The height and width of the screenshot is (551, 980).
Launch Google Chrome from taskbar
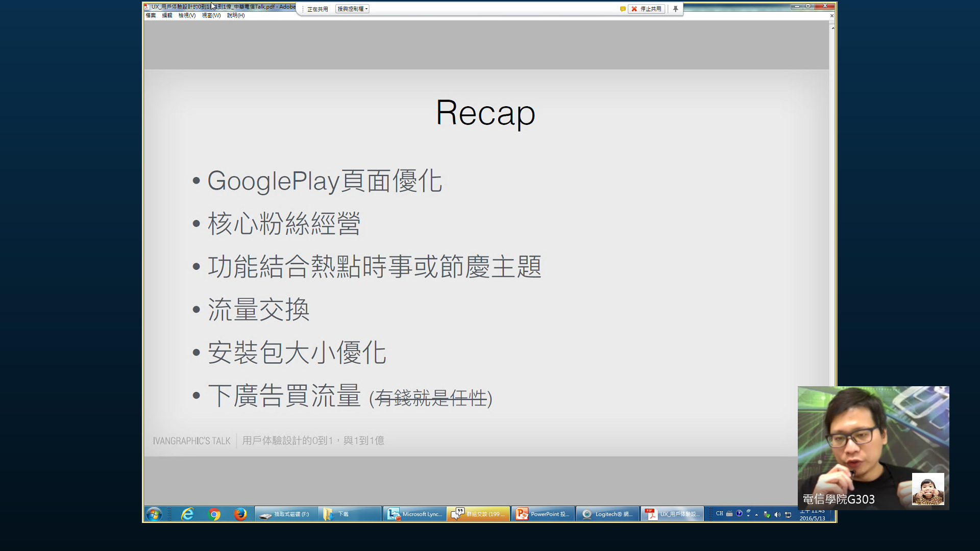(x=214, y=514)
